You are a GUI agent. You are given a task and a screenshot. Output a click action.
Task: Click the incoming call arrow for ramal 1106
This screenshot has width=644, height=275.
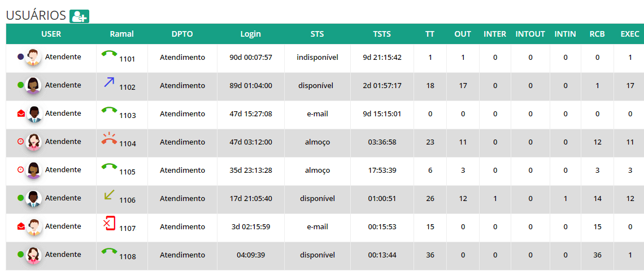tap(109, 195)
